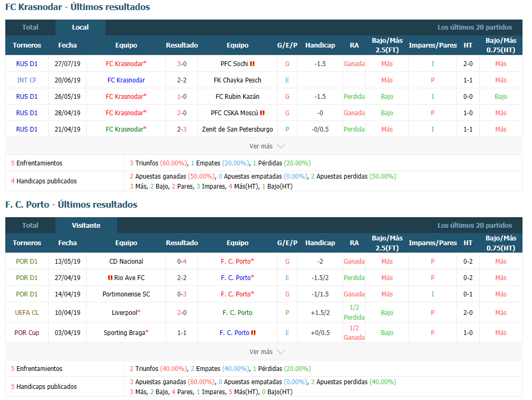Click the G/E/P header in the Porto table
This screenshot has height=400, width=532.
click(x=287, y=243)
